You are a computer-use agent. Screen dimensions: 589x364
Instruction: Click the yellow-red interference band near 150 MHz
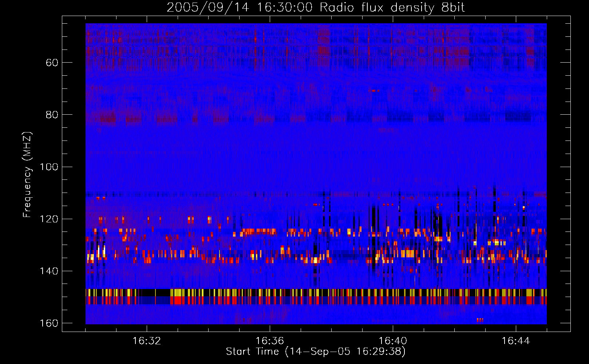[316, 297]
